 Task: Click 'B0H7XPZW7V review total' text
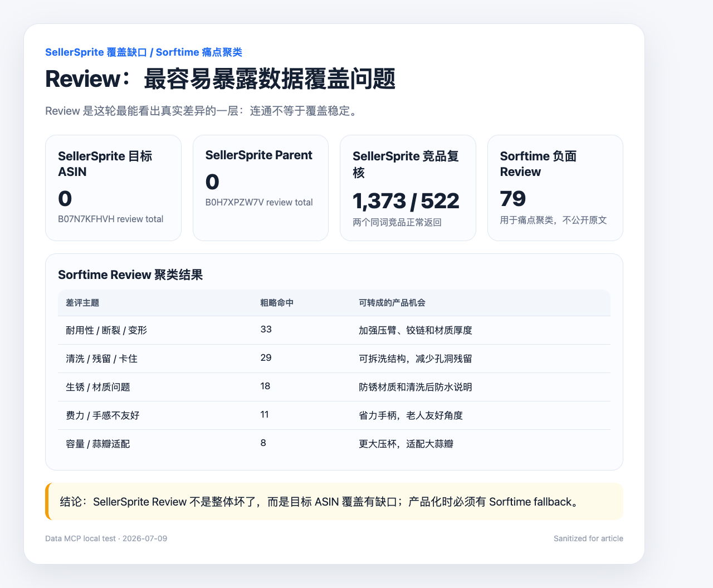coord(259,202)
